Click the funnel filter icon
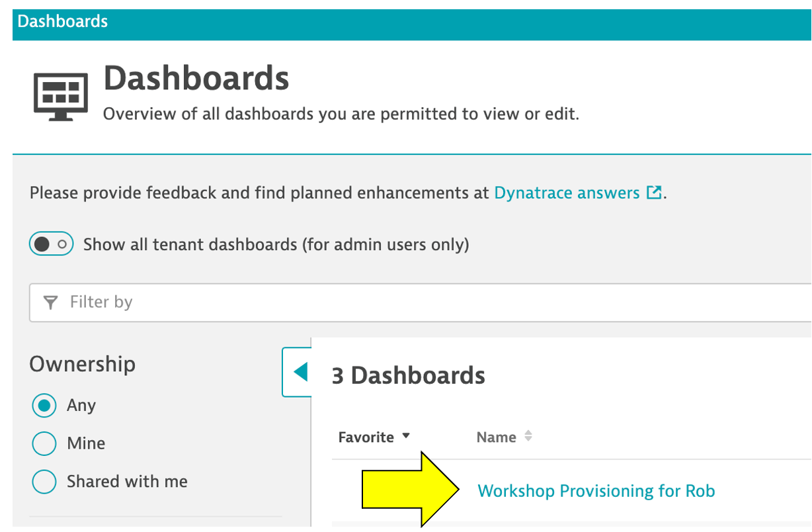 pos(50,302)
